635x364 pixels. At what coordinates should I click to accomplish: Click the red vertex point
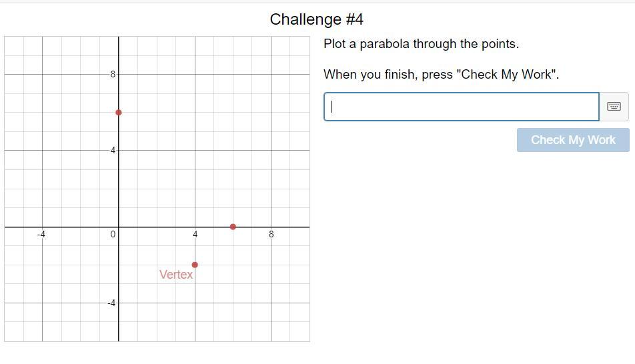(x=195, y=265)
